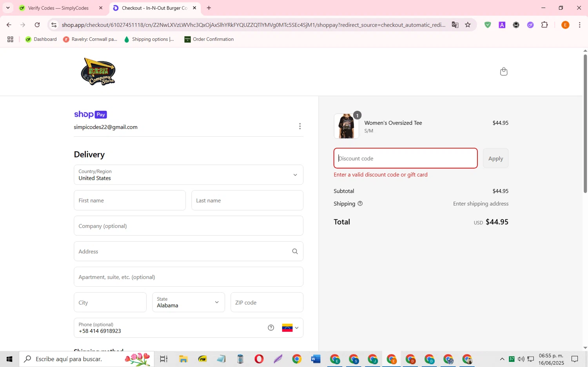
Task: Expand Country/Region dropdown
Action: (189, 175)
